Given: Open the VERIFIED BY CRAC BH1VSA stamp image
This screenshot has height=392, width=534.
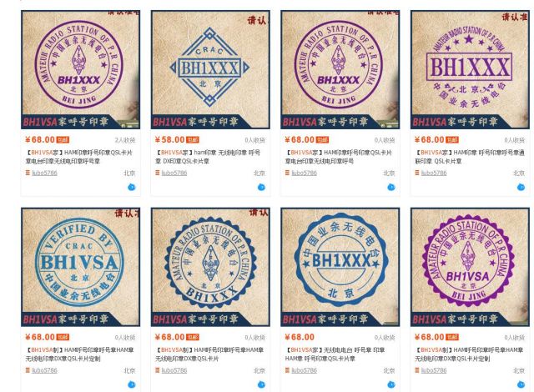Looking at the screenshot, I should (80, 267).
